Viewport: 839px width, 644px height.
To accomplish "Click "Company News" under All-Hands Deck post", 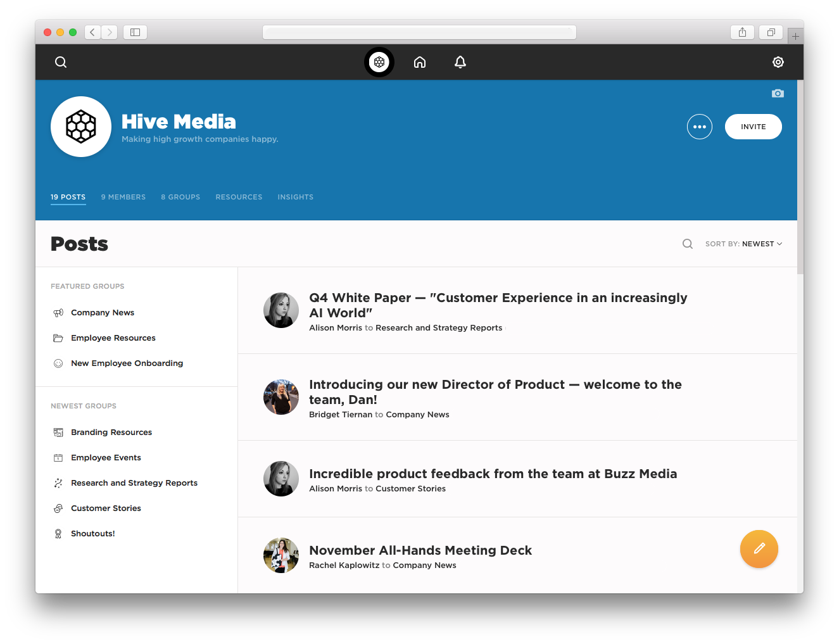I will [x=425, y=565].
